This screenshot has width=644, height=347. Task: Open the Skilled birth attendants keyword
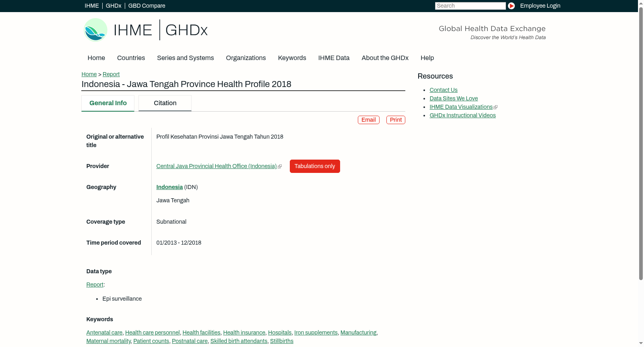point(239,341)
